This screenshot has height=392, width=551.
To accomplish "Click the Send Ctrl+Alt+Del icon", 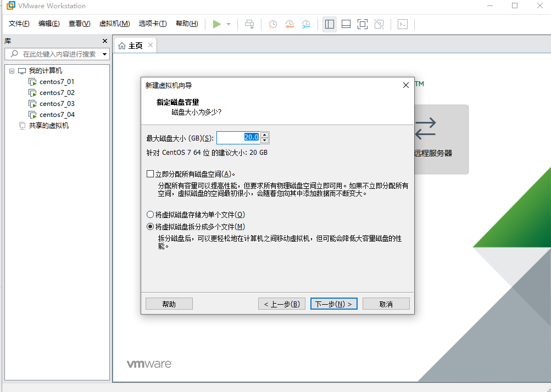I will click(x=249, y=24).
